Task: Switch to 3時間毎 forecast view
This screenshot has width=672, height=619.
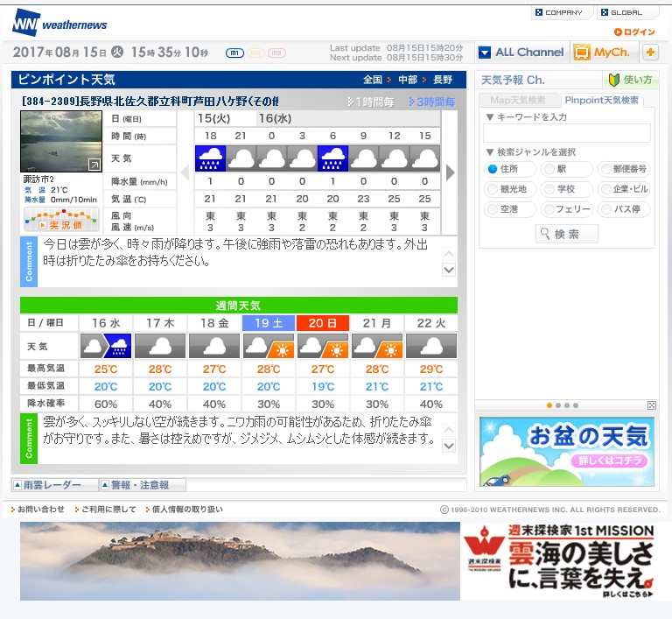Action: (430, 102)
